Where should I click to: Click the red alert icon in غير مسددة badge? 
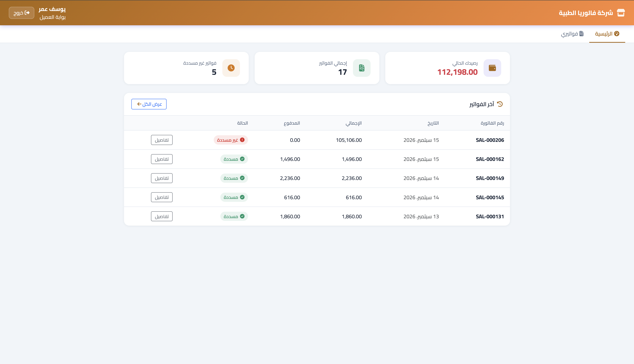click(242, 140)
